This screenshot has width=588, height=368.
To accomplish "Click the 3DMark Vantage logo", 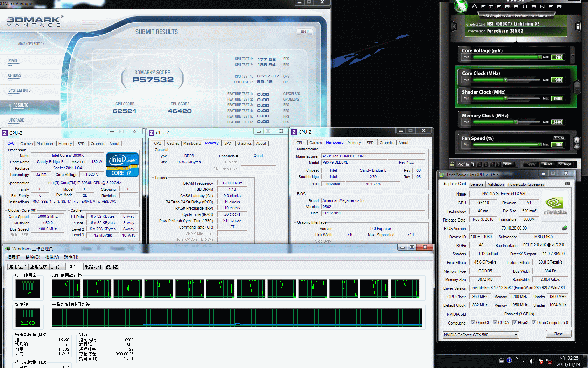I will (34, 21).
